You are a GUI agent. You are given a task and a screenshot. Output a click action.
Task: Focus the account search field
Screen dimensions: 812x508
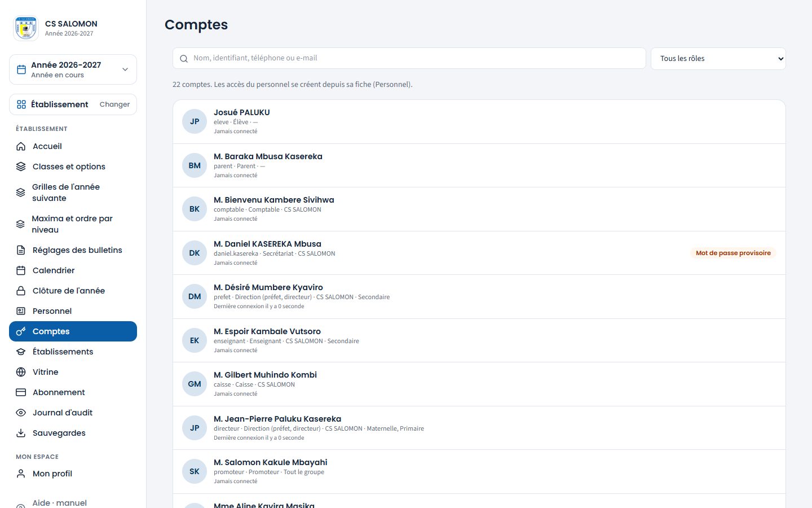coord(409,58)
